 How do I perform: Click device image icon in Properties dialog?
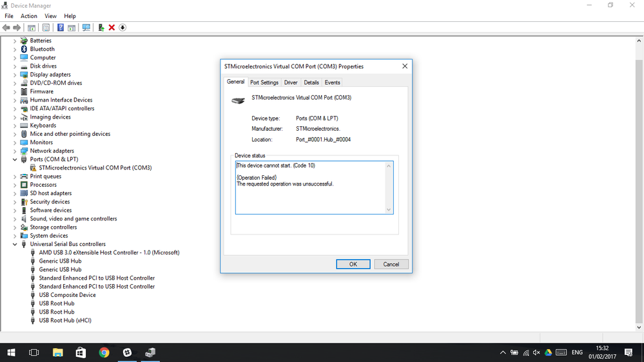(238, 100)
